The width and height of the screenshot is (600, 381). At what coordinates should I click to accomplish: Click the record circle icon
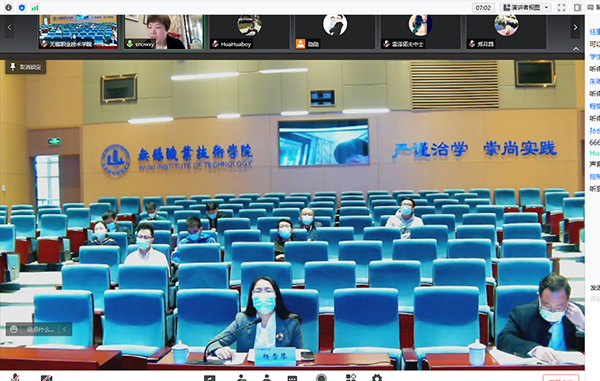321,378
